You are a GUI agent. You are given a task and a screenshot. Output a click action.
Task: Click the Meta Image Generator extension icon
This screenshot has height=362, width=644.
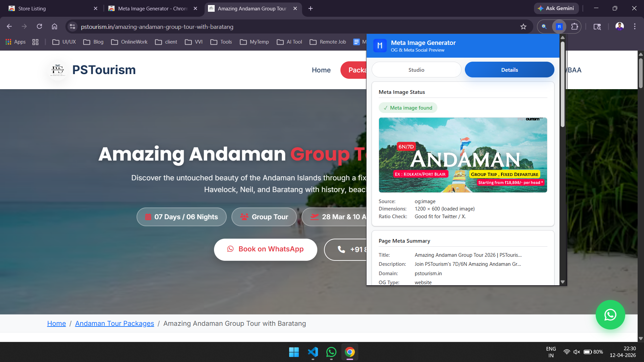point(559,26)
